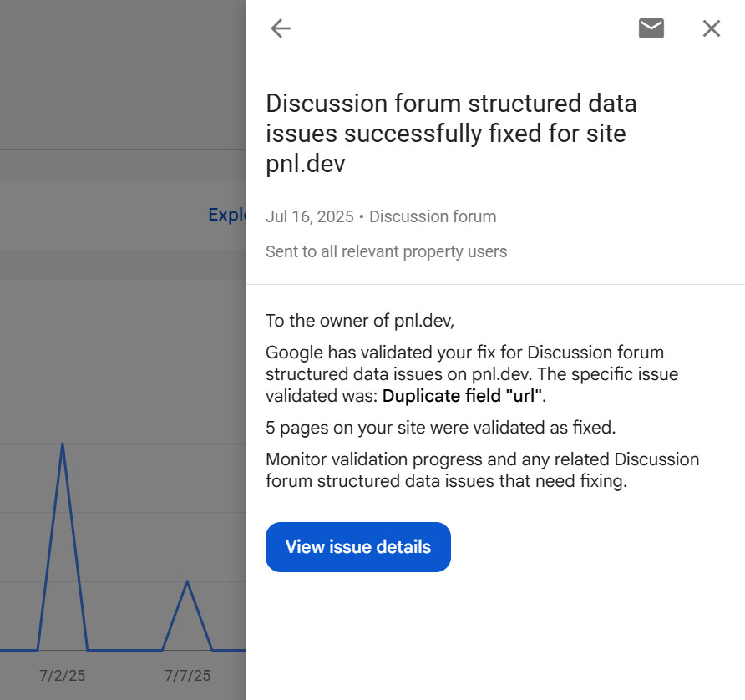Select the bold 'Duplicate field "url"' text
This screenshot has height=700, width=745.
click(x=463, y=396)
